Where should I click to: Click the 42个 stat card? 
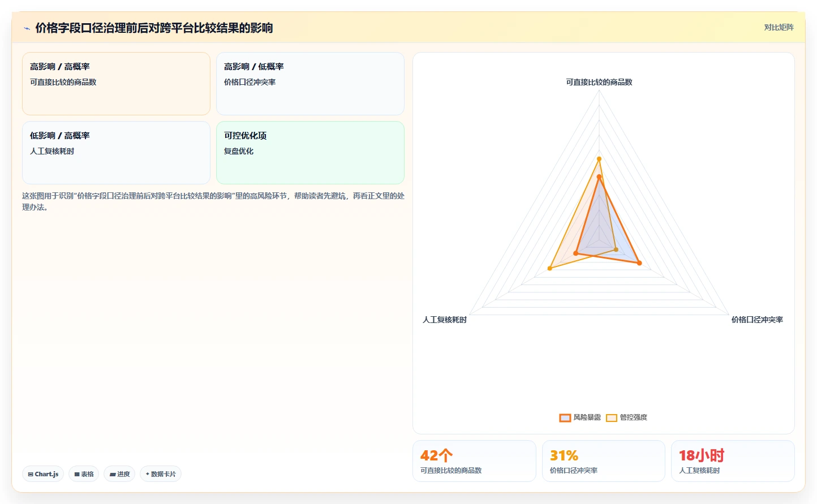click(x=474, y=461)
